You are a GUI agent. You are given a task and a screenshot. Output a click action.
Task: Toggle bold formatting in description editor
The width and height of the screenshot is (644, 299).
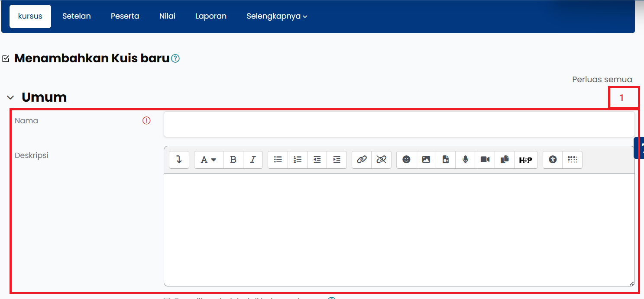pyautogui.click(x=233, y=160)
